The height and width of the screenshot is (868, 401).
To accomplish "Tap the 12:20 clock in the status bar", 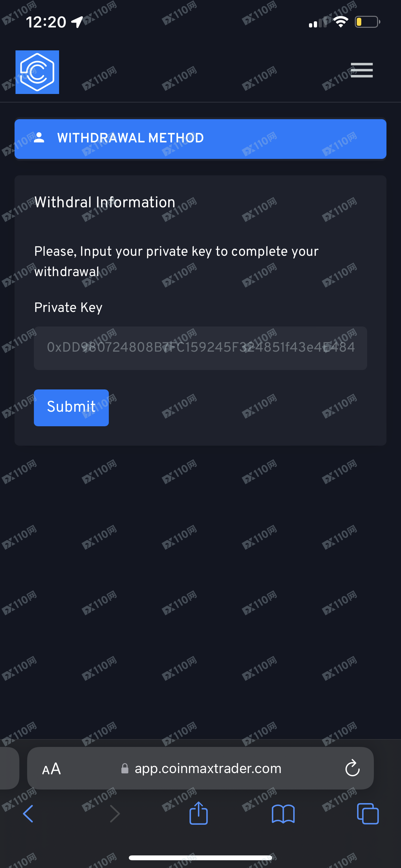I will [x=46, y=22].
